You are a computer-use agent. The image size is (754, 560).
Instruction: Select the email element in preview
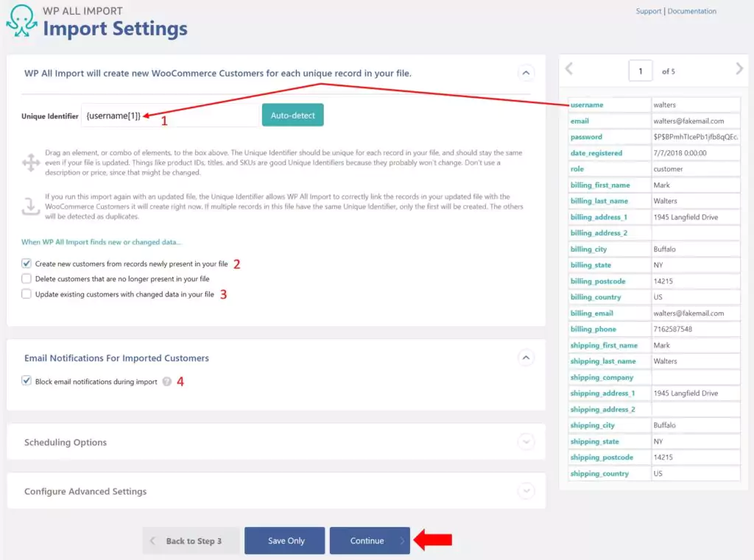click(579, 121)
